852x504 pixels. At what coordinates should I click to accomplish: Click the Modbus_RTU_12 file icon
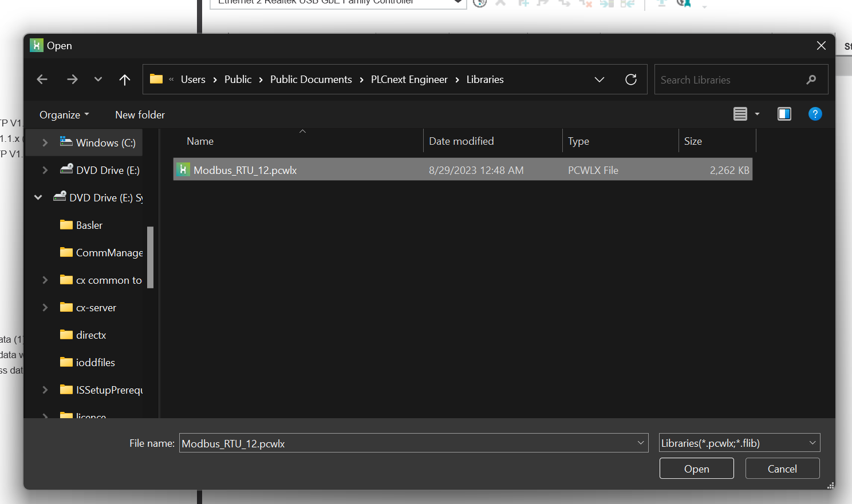pos(183,169)
